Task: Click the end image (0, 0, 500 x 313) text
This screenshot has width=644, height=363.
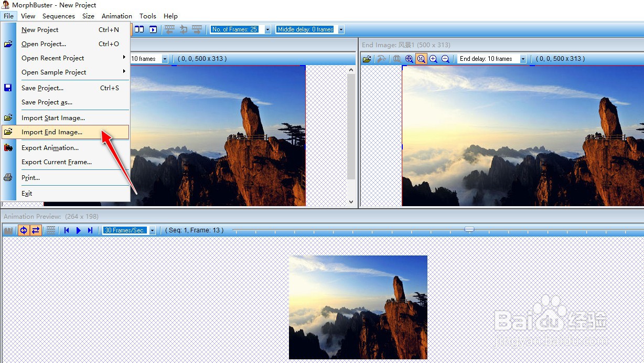Action: [x=560, y=59]
